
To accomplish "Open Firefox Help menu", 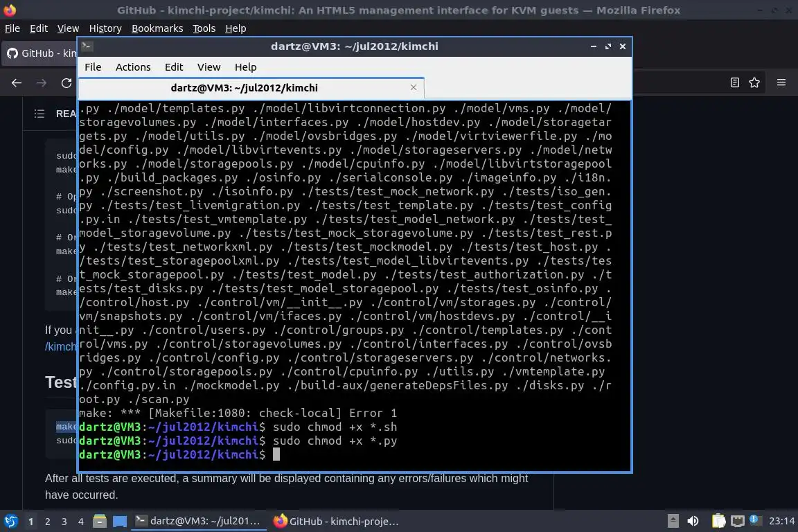I will [x=236, y=28].
